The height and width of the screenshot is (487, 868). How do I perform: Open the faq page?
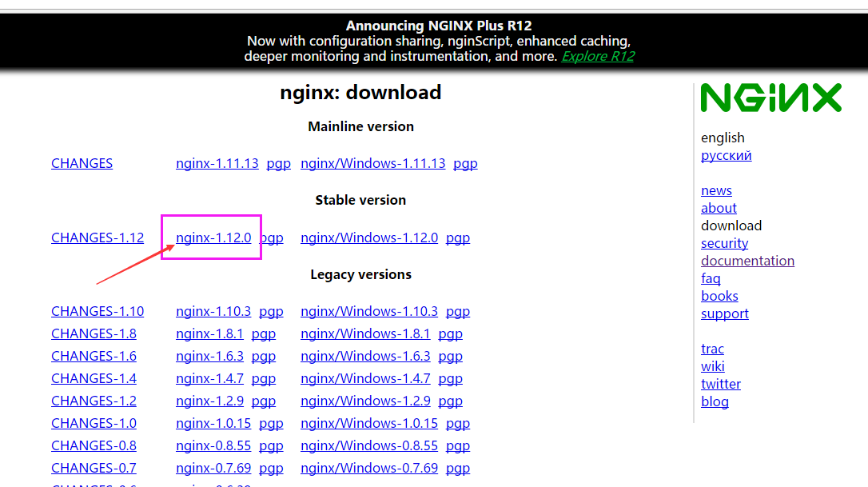coord(711,278)
